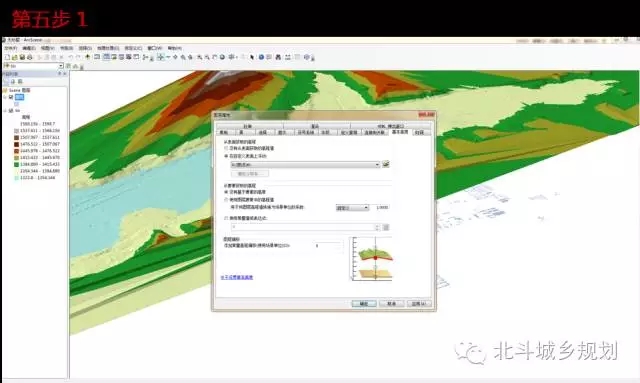Click the blue Identify info tool icon
The width and height of the screenshot is (640, 383).
261,57
